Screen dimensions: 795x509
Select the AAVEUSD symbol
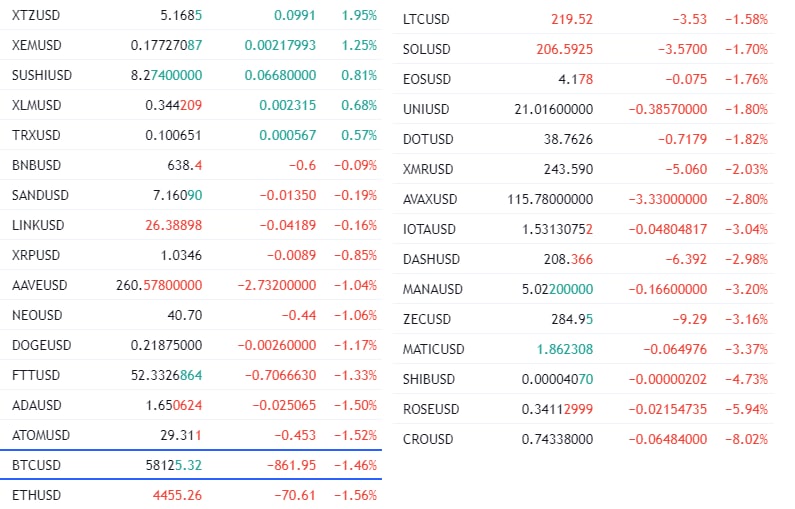click(40, 285)
